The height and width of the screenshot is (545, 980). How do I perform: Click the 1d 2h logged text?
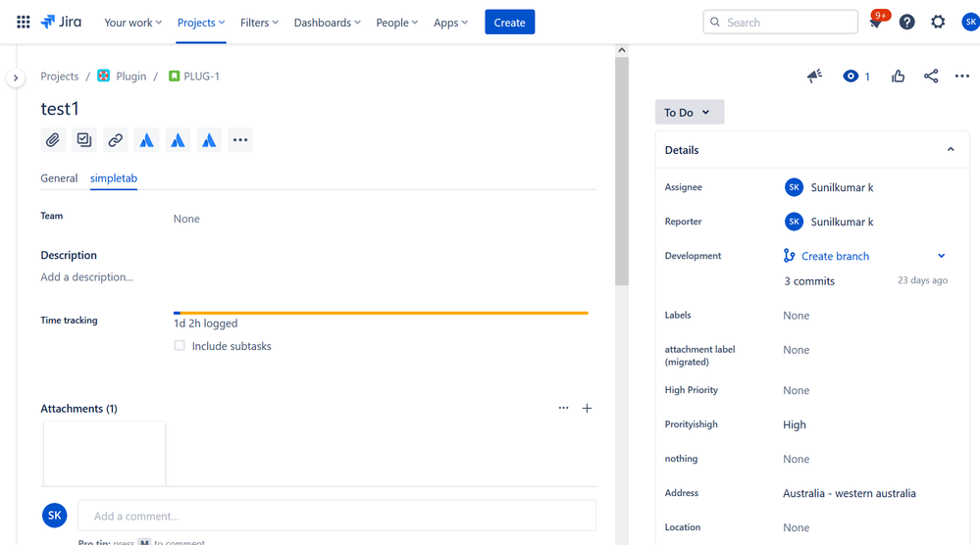[x=206, y=323]
